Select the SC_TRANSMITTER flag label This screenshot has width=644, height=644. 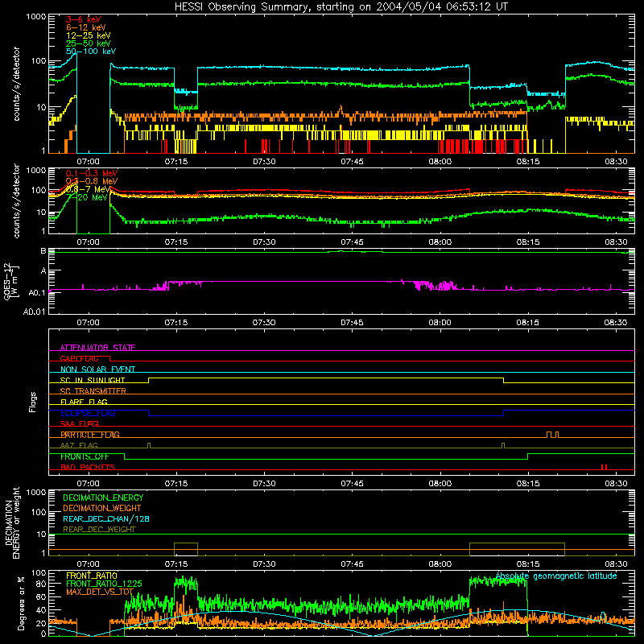coord(93,391)
